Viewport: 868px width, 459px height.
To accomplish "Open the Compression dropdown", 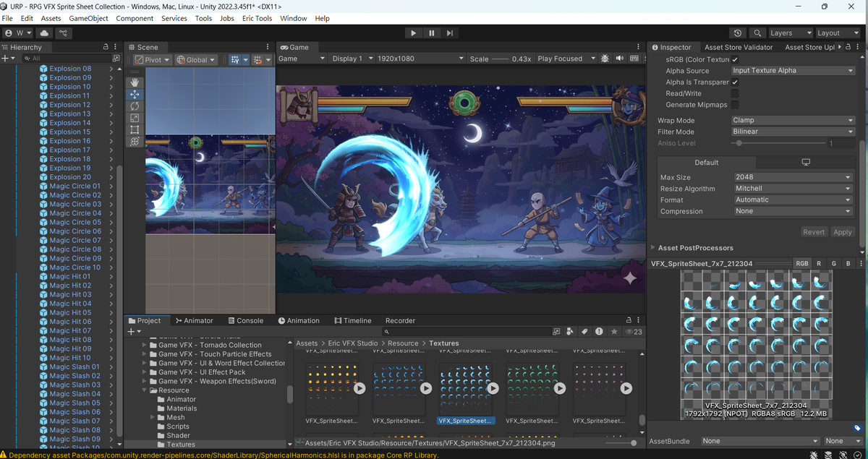I will (793, 211).
